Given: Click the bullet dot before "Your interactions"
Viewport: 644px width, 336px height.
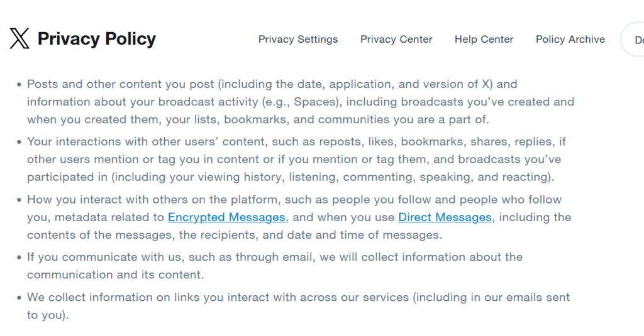Looking at the screenshot, I should (19, 142).
